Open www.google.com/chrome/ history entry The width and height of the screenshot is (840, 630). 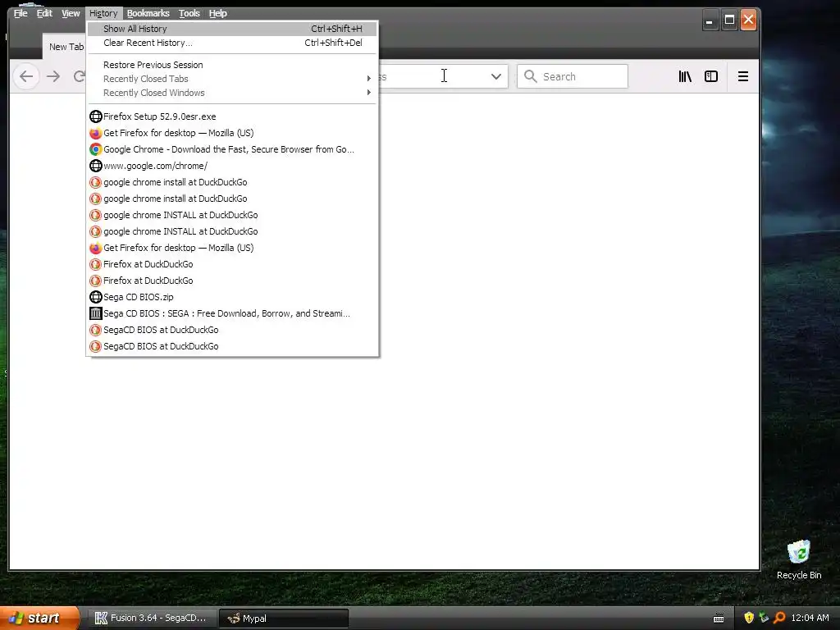(232, 166)
